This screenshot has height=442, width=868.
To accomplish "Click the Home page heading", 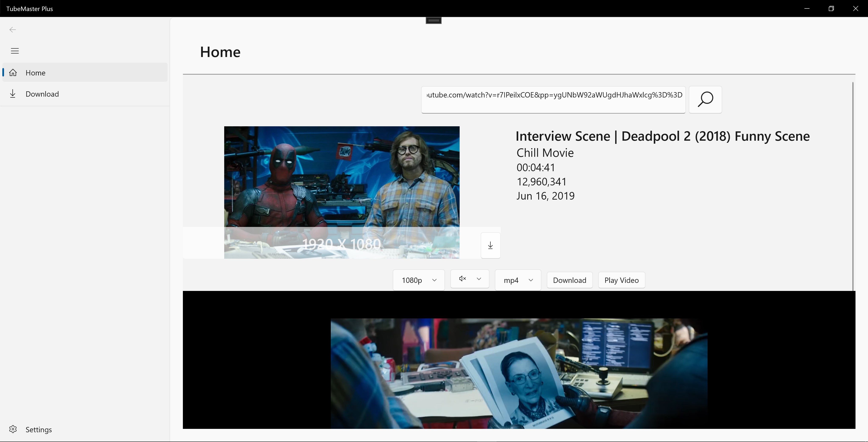I will tap(220, 52).
